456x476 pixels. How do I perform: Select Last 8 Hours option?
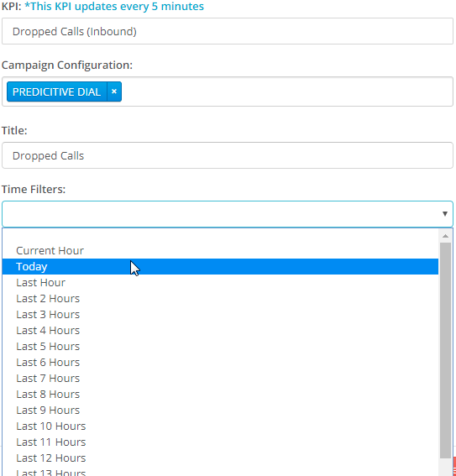point(220,394)
